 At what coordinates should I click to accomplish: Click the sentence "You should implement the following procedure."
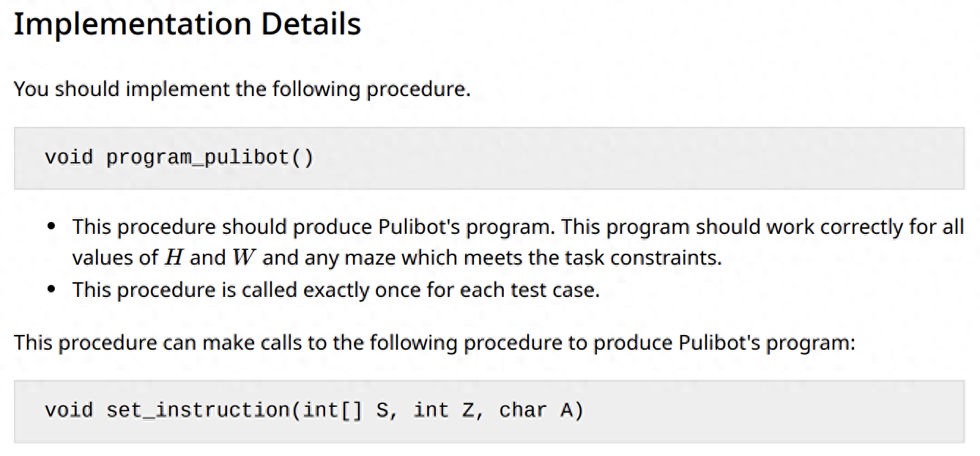[242, 89]
